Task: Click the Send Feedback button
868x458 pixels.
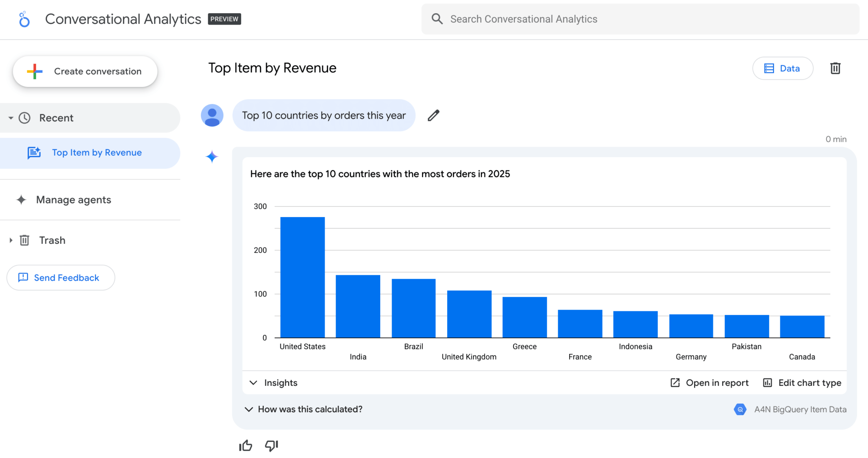Action: coord(61,278)
